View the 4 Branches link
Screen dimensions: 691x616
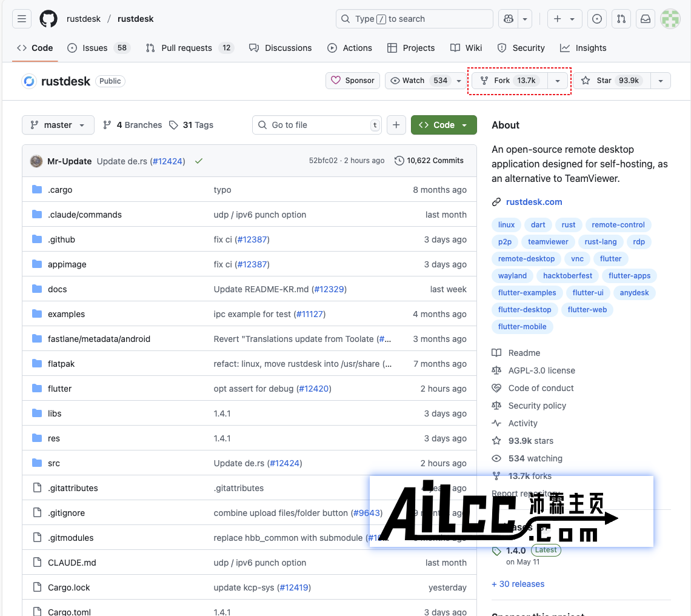133,125
